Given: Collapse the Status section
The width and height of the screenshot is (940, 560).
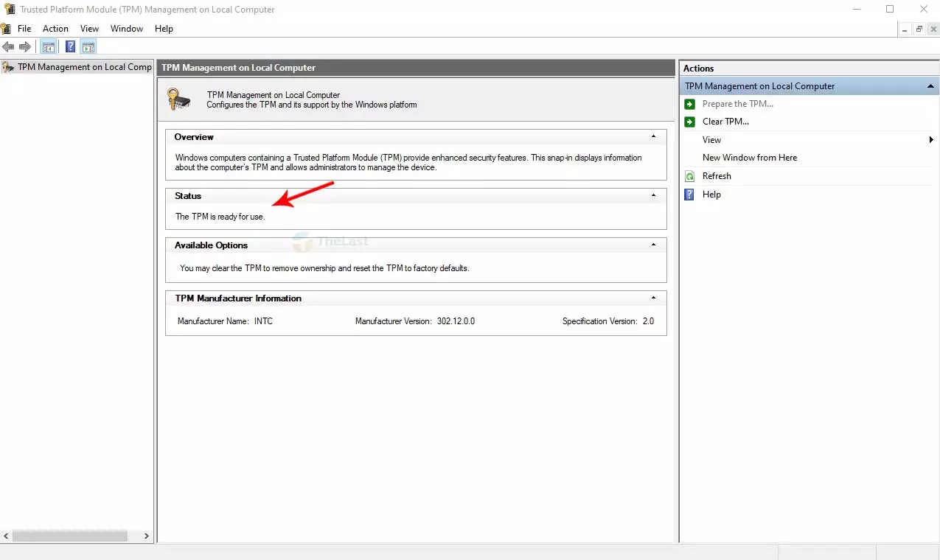Looking at the screenshot, I should coord(653,195).
